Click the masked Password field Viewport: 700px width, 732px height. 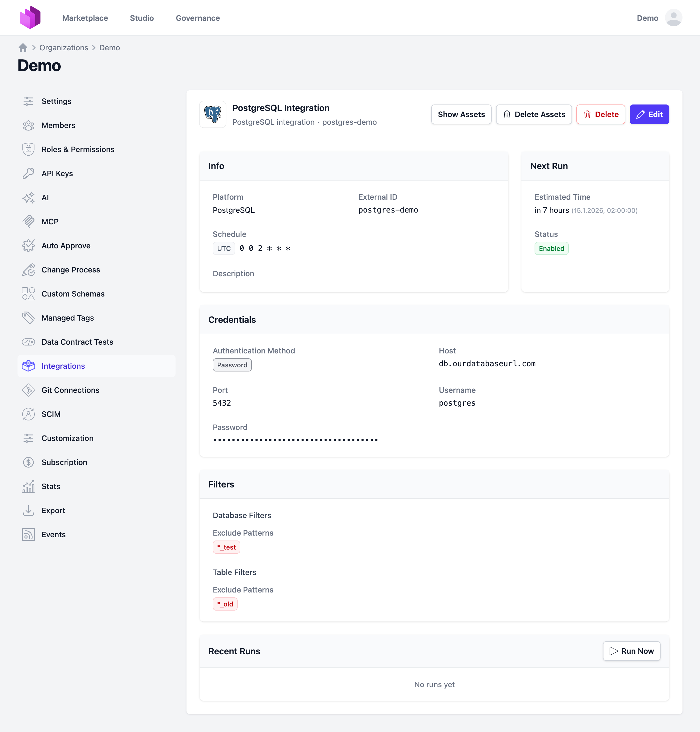(295, 439)
